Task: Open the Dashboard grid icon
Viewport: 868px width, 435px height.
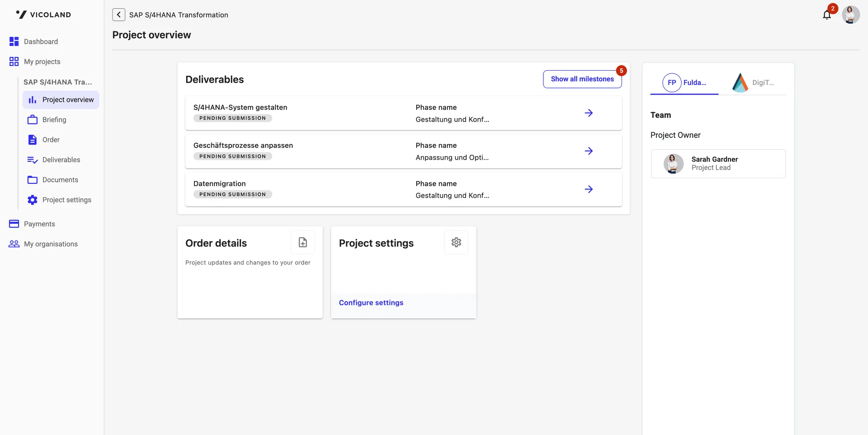Action: point(14,42)
